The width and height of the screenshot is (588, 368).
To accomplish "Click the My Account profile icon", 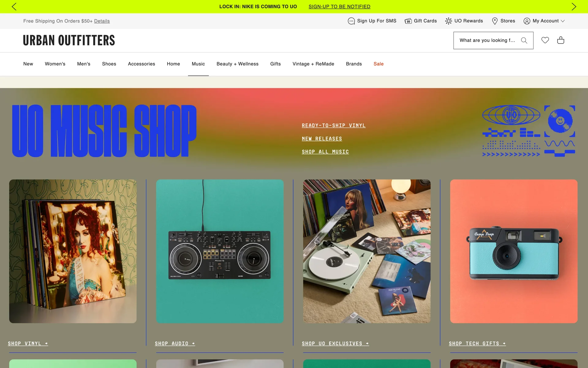I will pyautogui.click(x=527, y=21).
